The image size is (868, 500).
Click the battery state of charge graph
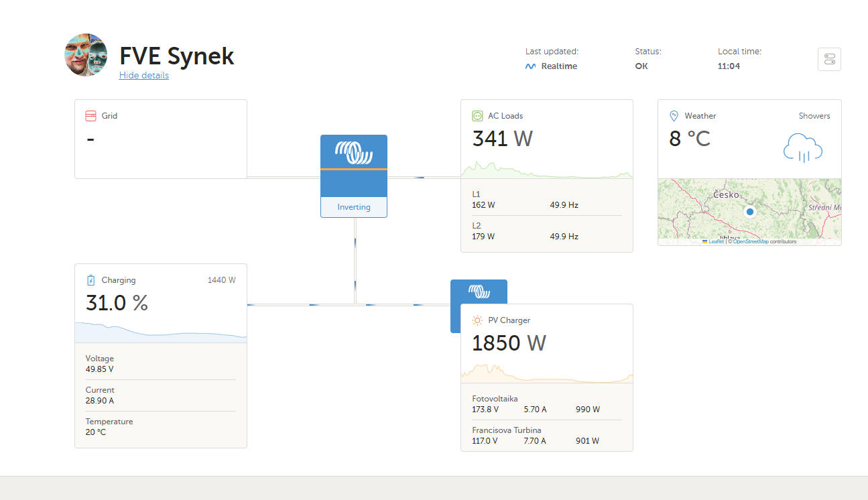pos(160,332)
